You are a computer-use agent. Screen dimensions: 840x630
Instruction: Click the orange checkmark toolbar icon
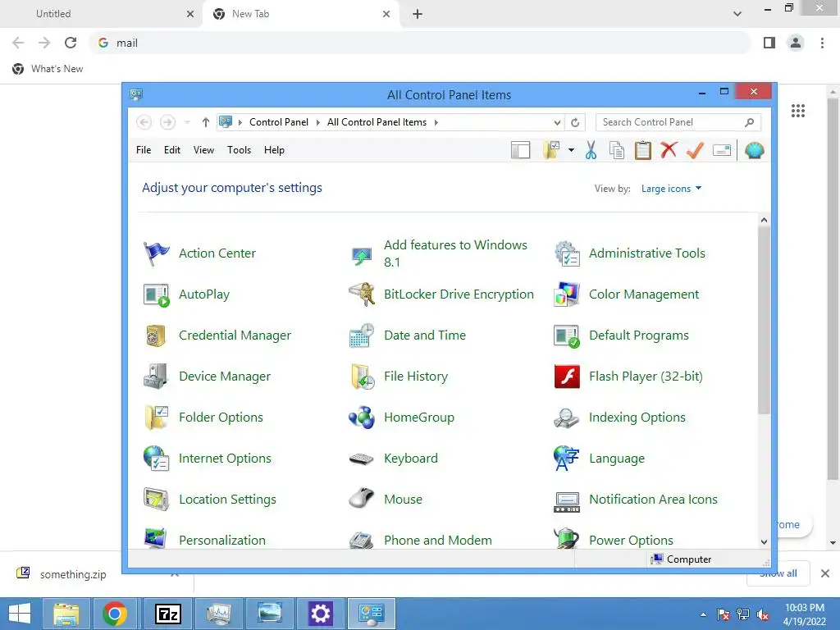point(695,151)
